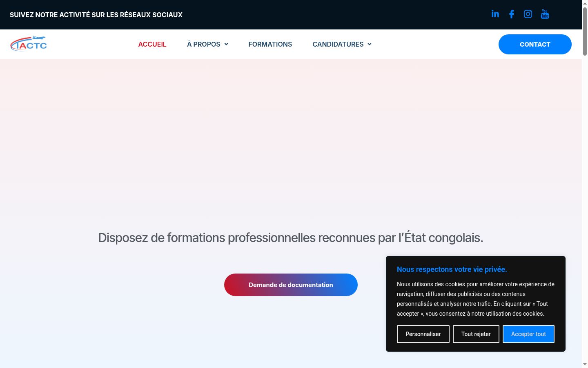Screen dimensions: 588x368
Task: Click the IACTC logo
Action: 29,44
